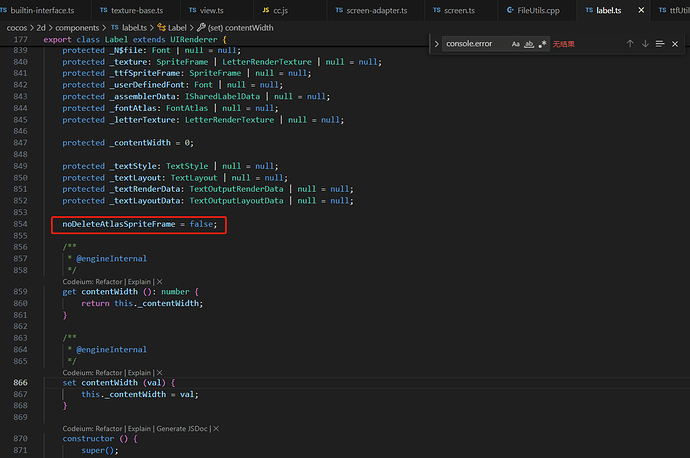Image resolution: width=690 pixels, height=458 pixels.
Task: Select the label.ts tab
Action: 609,10
